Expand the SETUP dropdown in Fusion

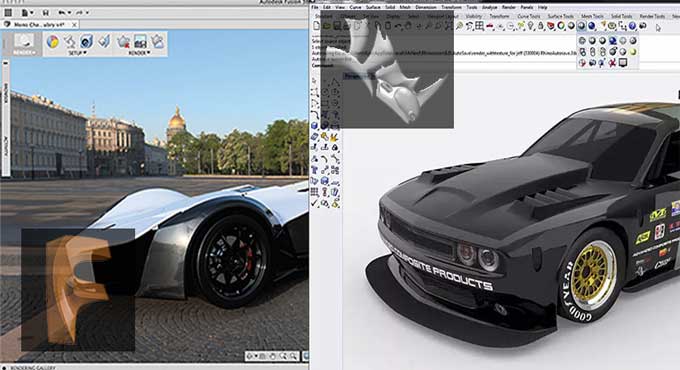click(x=78, y=53)
